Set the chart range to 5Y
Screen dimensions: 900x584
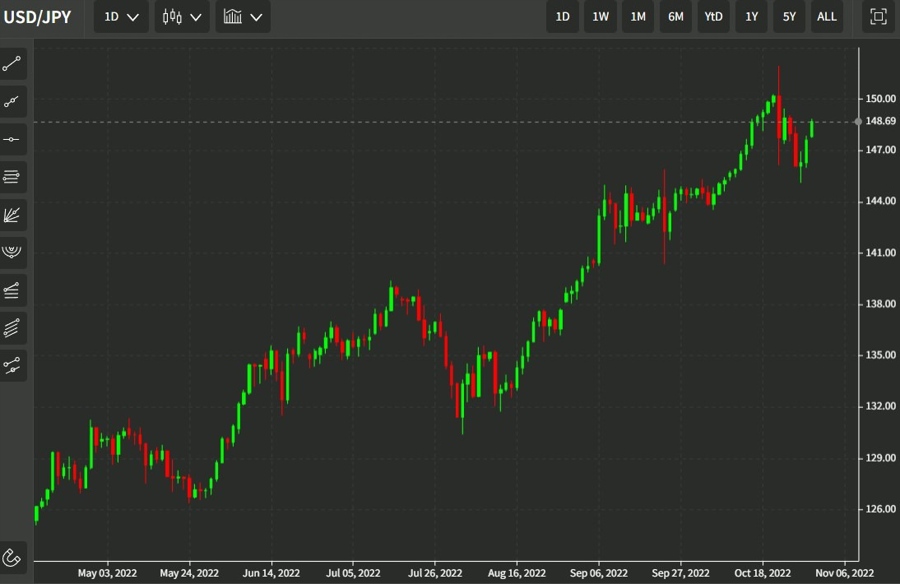[789, 17]
